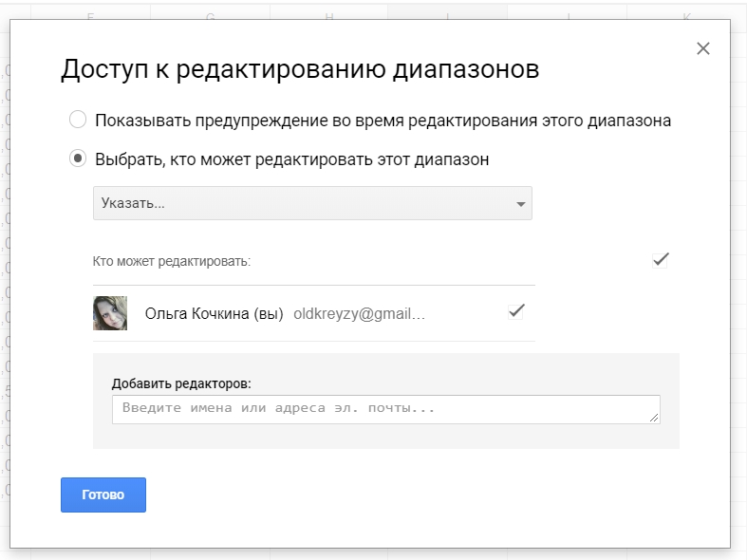Click column I header behind the dialog
The width and height of the screenshot is (747, 560).
pos(447,15)
